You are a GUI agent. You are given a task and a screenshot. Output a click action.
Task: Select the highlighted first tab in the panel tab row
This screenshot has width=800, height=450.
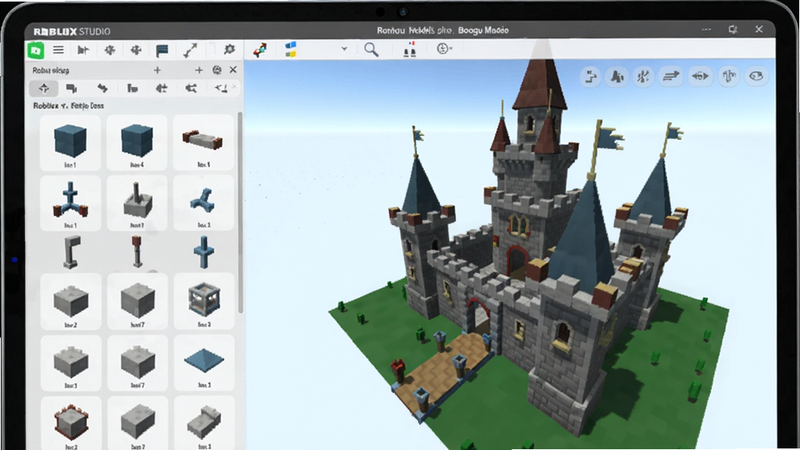click(43, 88)
